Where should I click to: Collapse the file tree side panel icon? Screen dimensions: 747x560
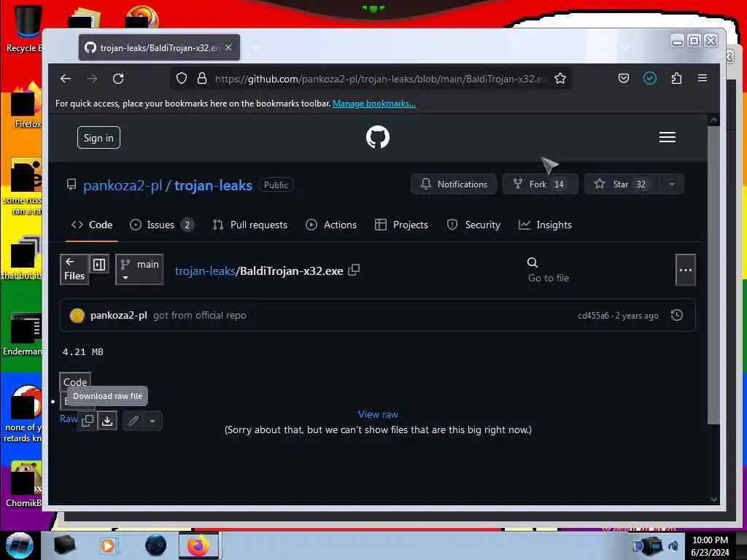coord(99,264)
